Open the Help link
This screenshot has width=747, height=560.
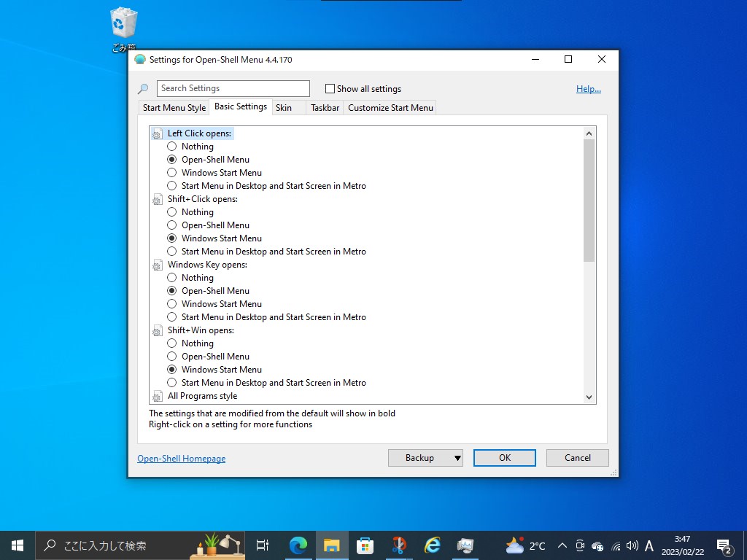point(589,89)
